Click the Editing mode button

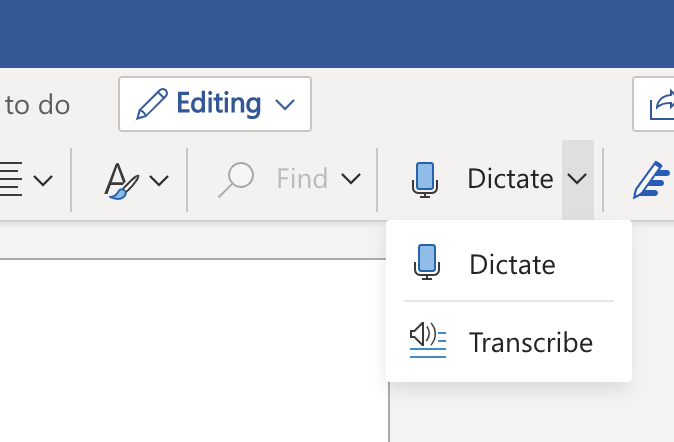click(215, 104)
